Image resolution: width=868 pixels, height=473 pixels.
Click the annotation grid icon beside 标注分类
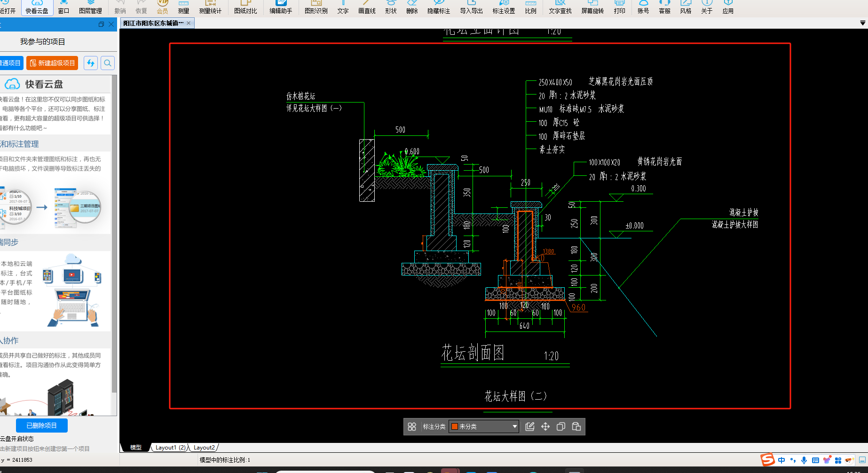[x=412, y=426]
